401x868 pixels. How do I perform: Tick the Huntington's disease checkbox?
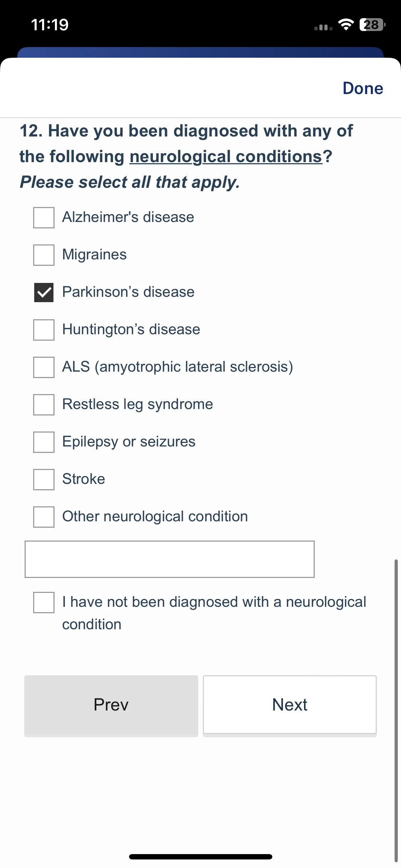click(44, 330)
